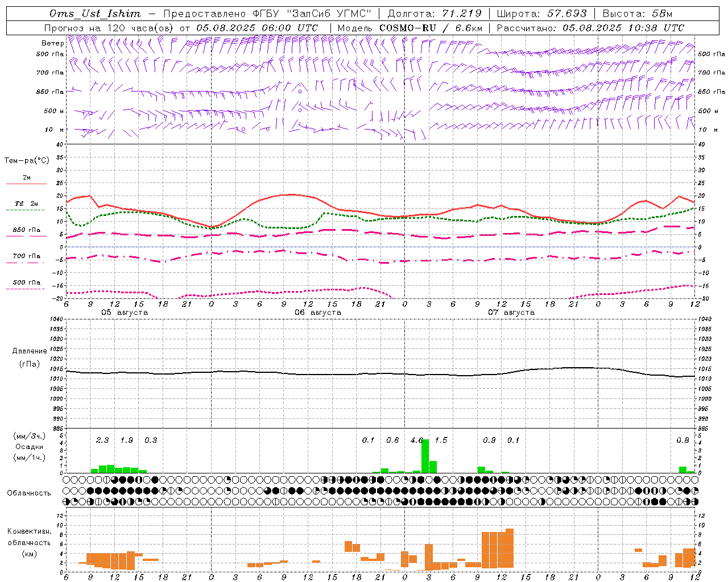Click the forecast header Прогноз на 120 часа(ов)
This screenshot has width=728, height=582.
[109, 28]
